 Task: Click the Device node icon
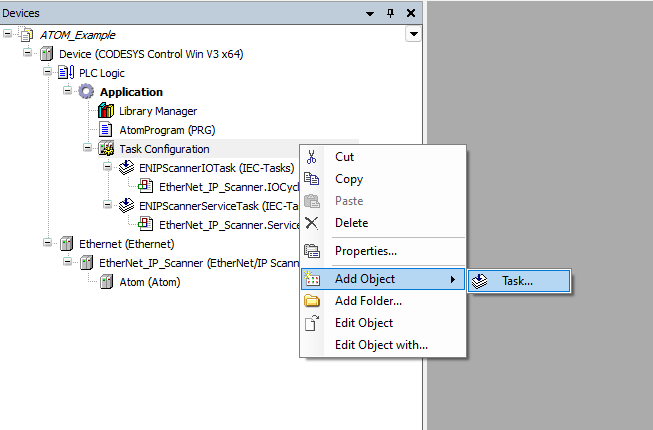pyautogui.click(x=47, y=54)
